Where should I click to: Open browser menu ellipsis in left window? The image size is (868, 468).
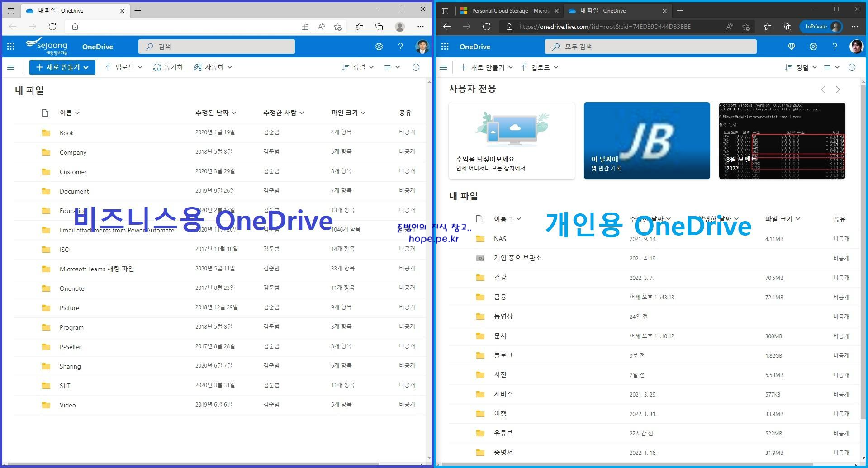[421, 27]
